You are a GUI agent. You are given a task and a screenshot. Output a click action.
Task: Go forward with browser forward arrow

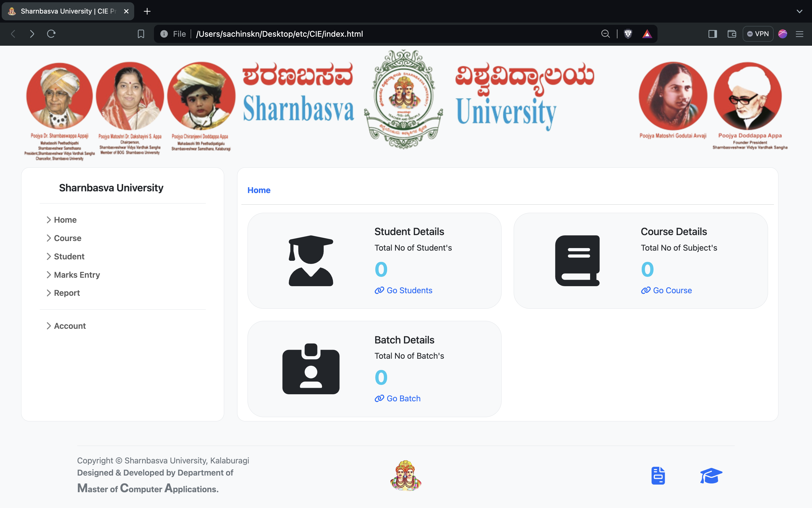[32, 34]
